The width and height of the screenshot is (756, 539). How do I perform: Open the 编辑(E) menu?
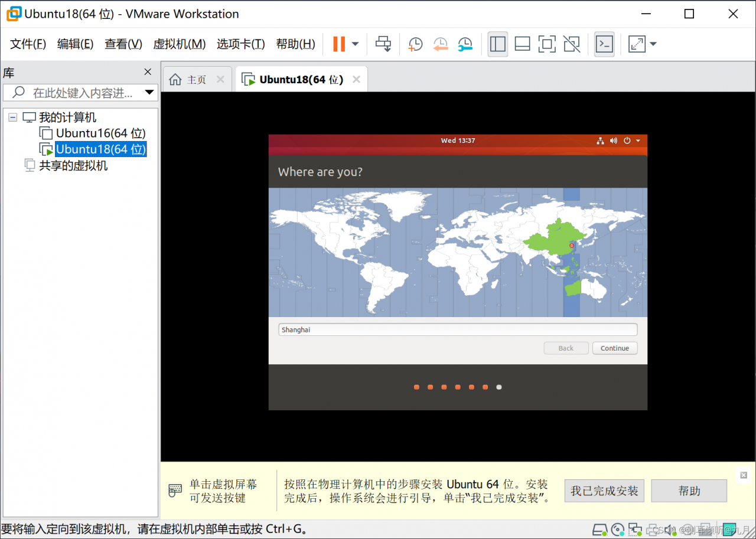click(x=75, y=44)
